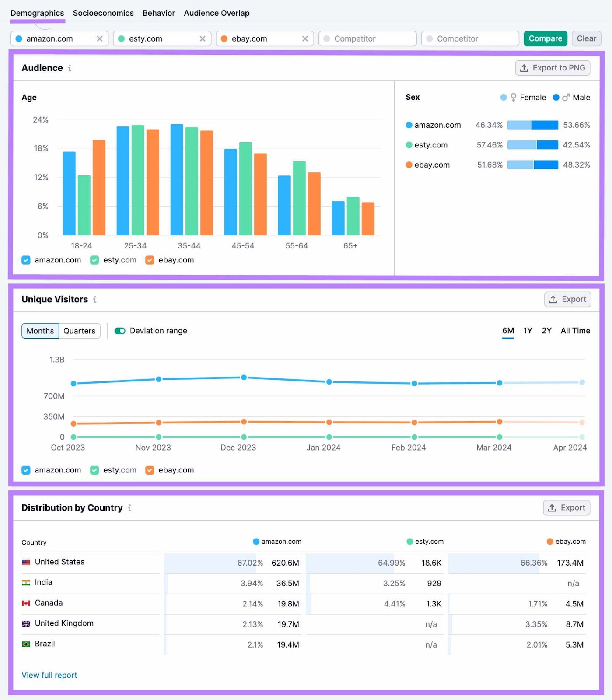The image size is (612, 700).
Task: Click the esty.com Jan 2024 data point
Action: point(329,437)
